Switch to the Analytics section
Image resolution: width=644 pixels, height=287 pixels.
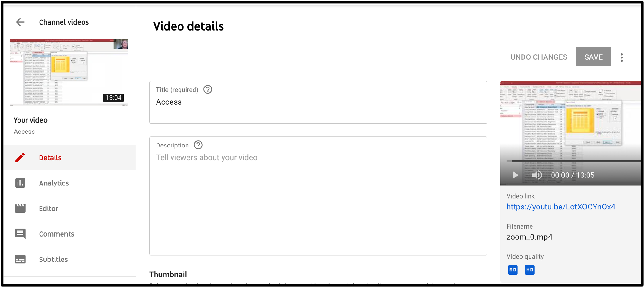click(54, 183)
